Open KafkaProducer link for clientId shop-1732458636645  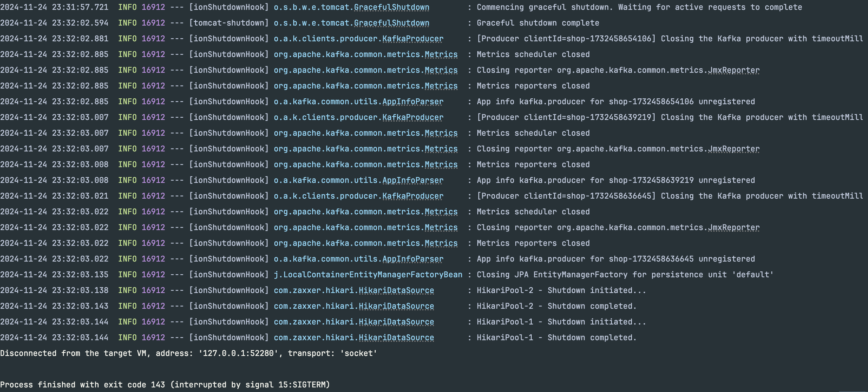[x=412, y=196]
